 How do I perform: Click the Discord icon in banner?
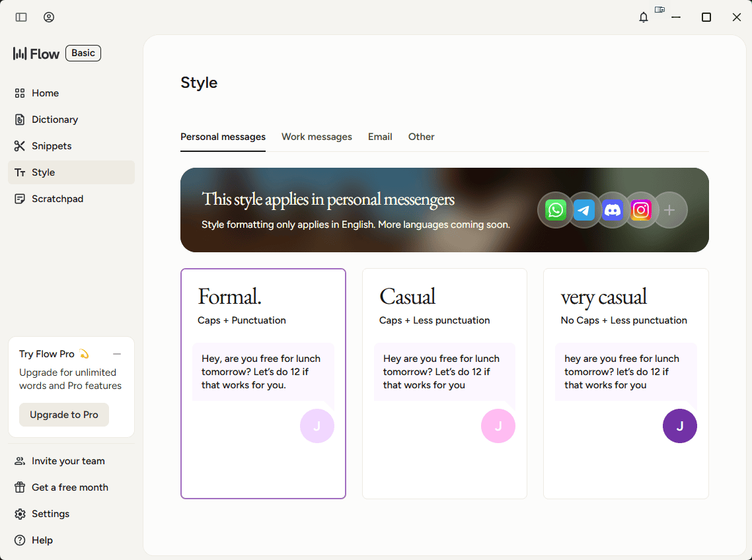[613, 210]
